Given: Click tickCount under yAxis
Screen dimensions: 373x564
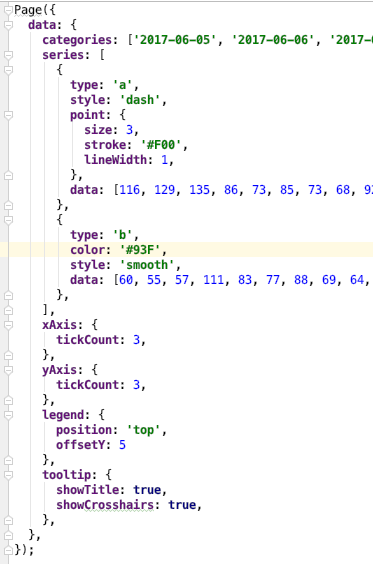Looking at the screenshot, I should [87, 385].
